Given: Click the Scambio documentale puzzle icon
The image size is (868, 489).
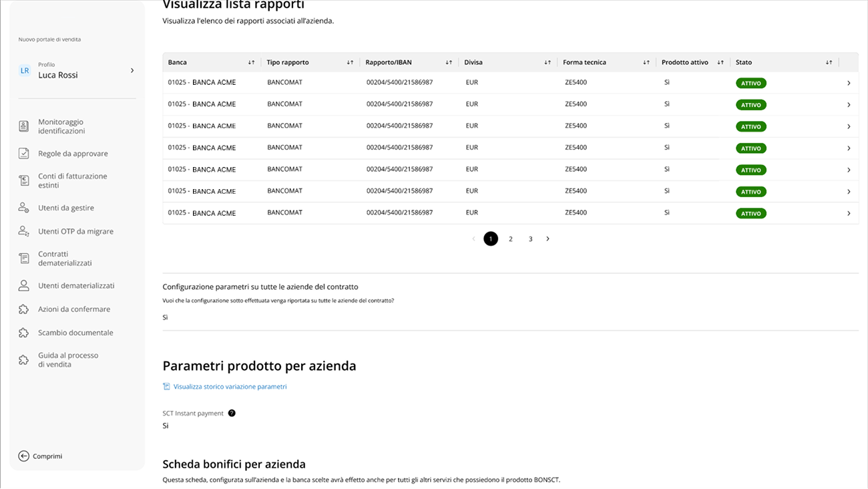Looking at the screenshot, I should pos(23,333).
